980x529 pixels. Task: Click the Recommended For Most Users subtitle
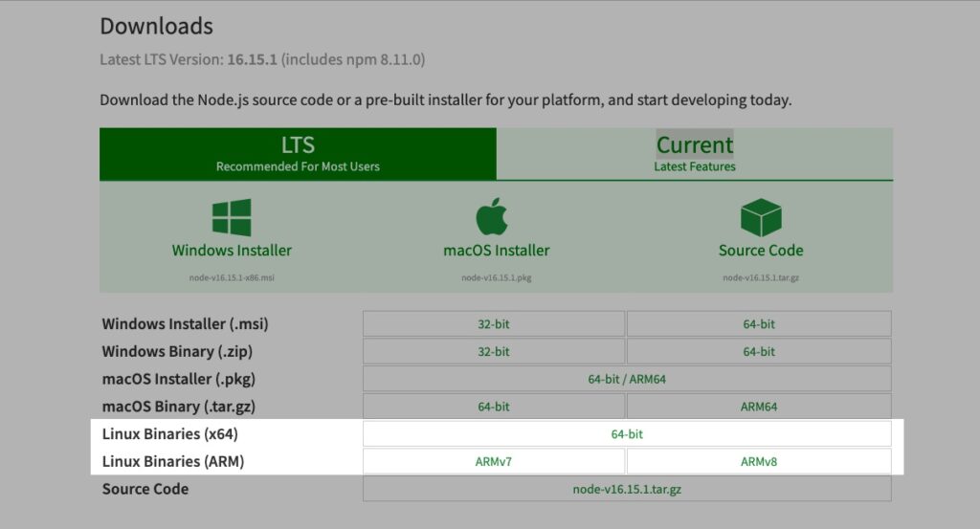click(x=299, y=166)
